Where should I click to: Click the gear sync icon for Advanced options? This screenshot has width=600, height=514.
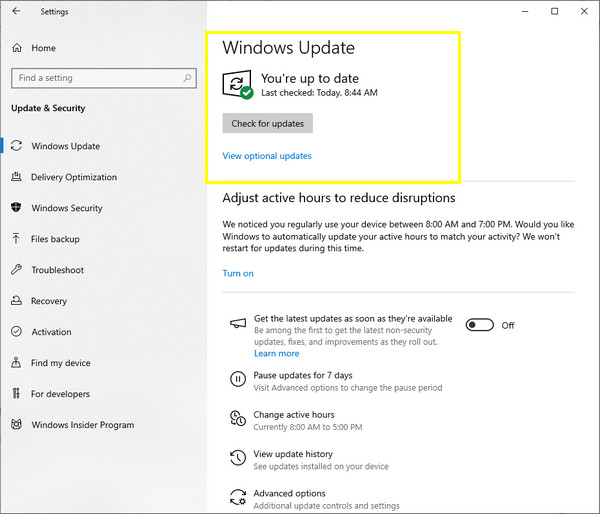[x=238, y=497]
